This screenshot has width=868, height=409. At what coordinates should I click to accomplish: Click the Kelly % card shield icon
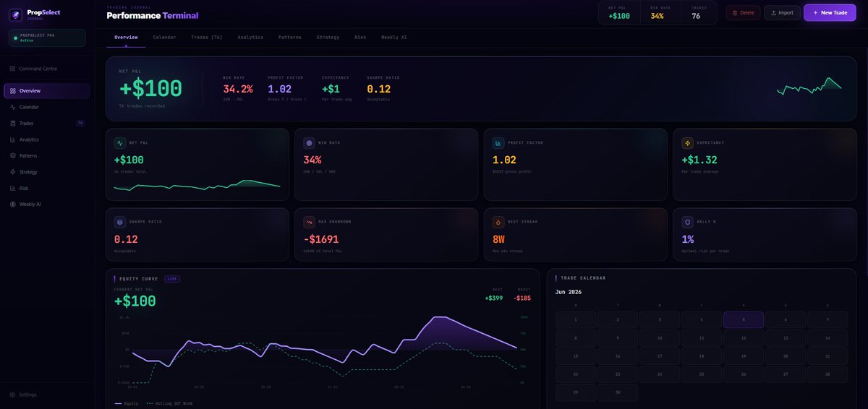[x=687, y=222]
